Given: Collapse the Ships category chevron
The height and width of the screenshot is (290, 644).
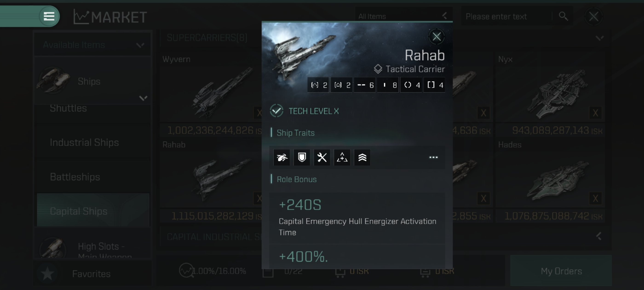Looking at the screenshot, I should (x=143, y=98).
